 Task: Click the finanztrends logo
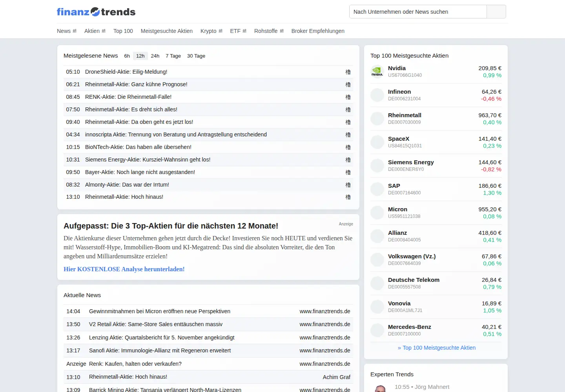(x=96, y=12)
